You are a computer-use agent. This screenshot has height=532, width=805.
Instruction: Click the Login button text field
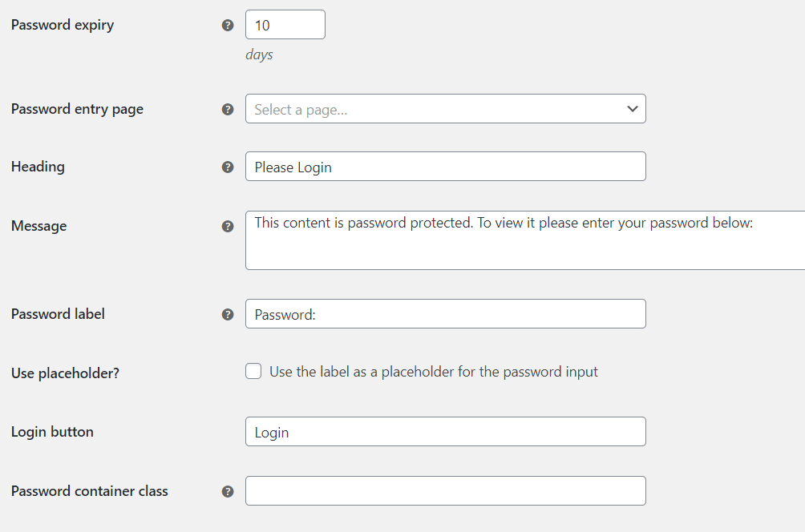pos(446,431)
